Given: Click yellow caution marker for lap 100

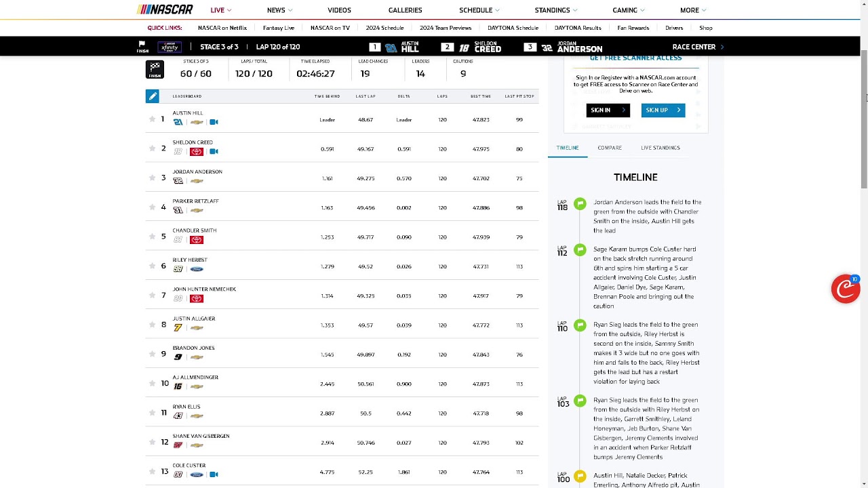Looking at the screenshot, I should [x=580, y=476].
